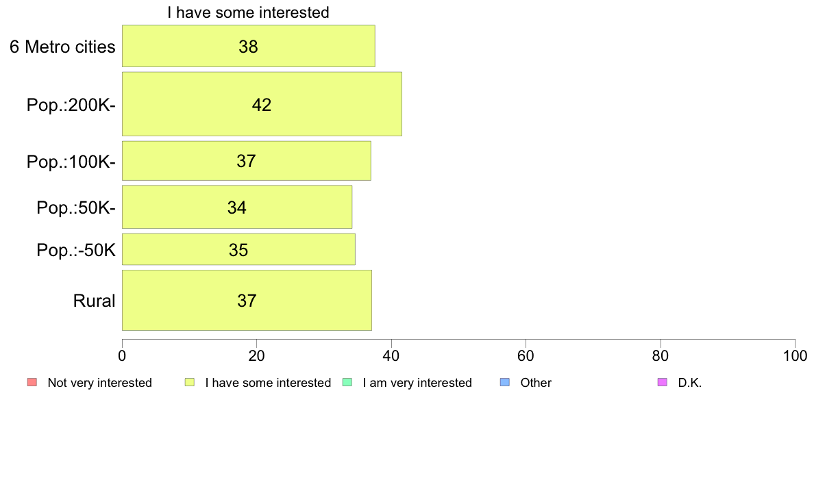
Task: Click the chart title I have some interested
Action: [248, 12]
